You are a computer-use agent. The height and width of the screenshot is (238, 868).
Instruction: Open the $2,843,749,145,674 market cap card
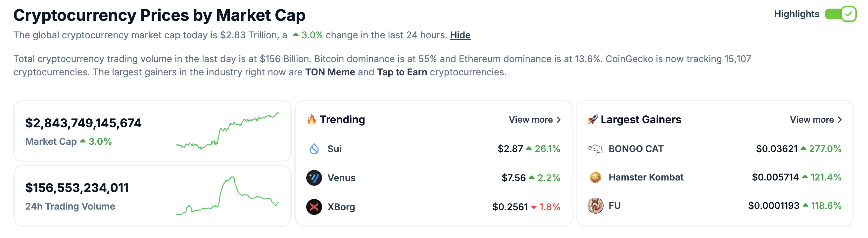tap(83, 123)
